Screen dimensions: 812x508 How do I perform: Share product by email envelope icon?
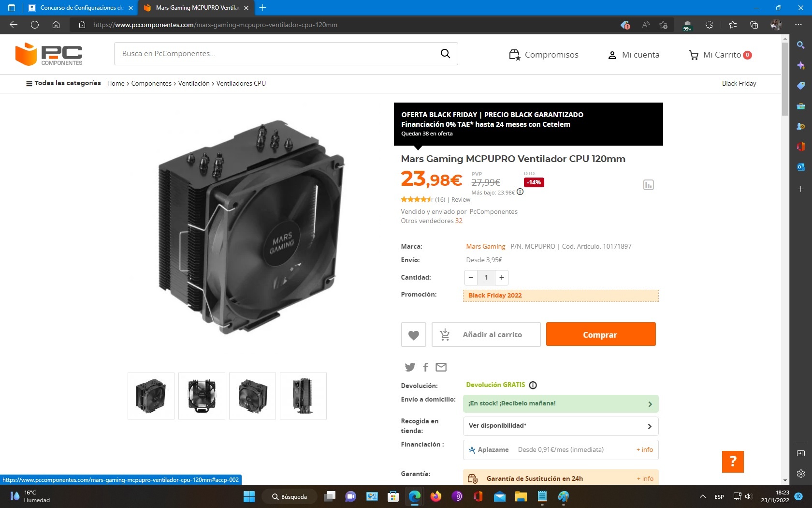[x=441, y=367]
